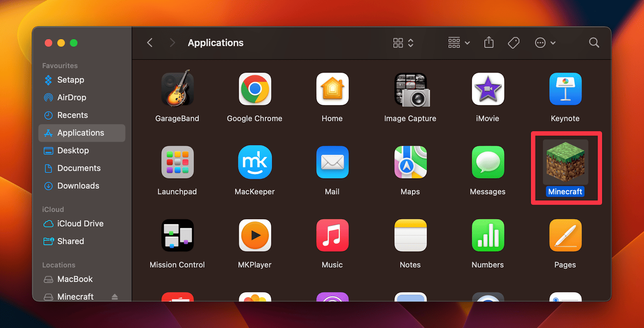
Task: Click the Favourites section header
Action: 60,66
